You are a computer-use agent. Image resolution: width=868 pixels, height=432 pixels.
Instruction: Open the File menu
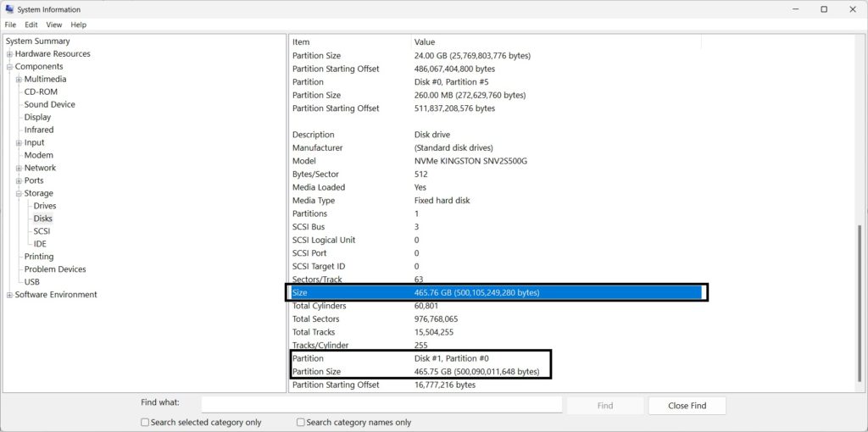(10, 25)
